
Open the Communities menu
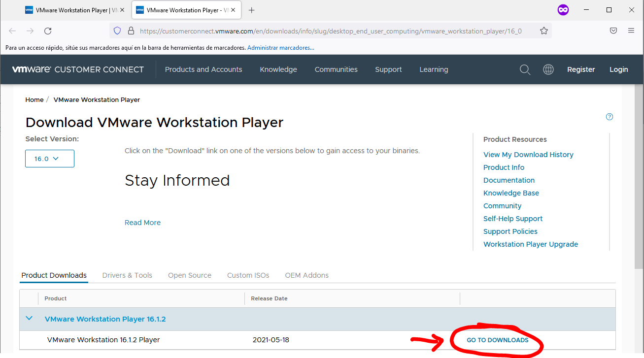[336, 69]
